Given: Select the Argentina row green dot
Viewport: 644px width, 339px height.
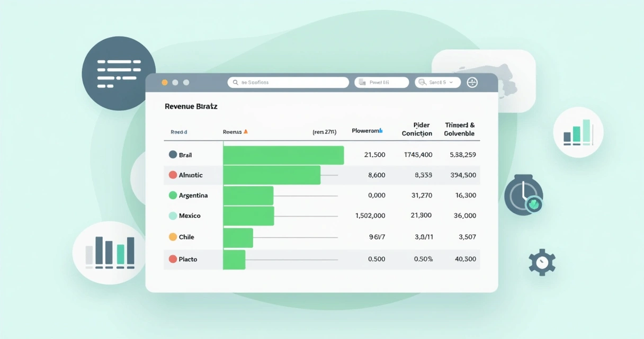Looking at the screenshot, I should point(173,195).
